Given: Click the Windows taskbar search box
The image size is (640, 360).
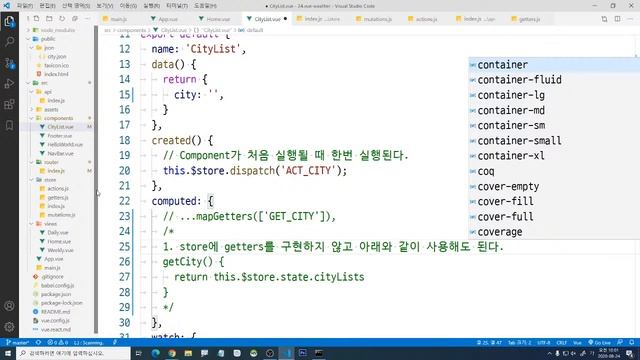Looking at the screenshot, I should click(73, 353).
